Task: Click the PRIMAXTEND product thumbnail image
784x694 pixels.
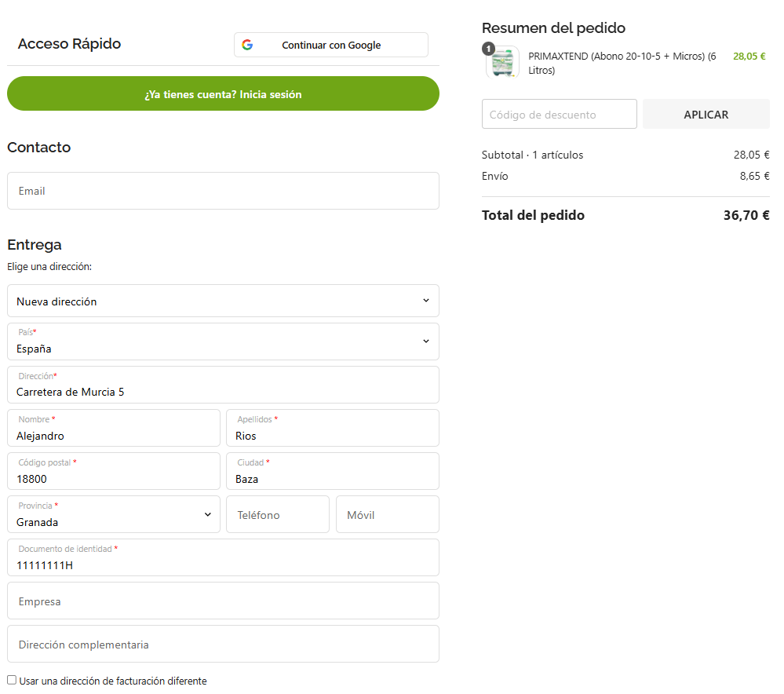Action: tap(503, 64)
